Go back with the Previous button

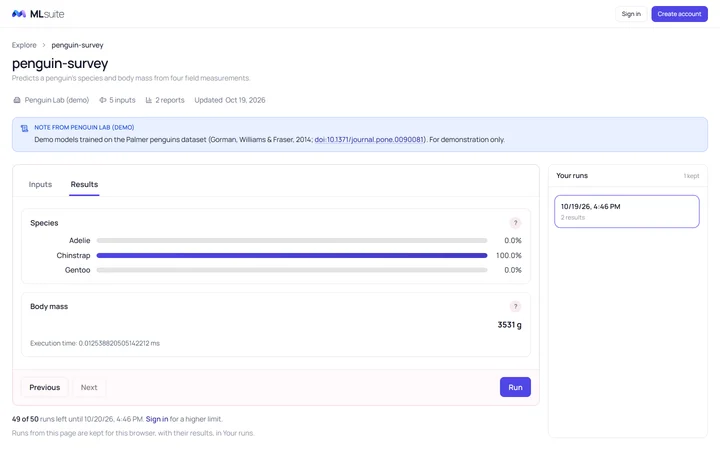[45, 388]
